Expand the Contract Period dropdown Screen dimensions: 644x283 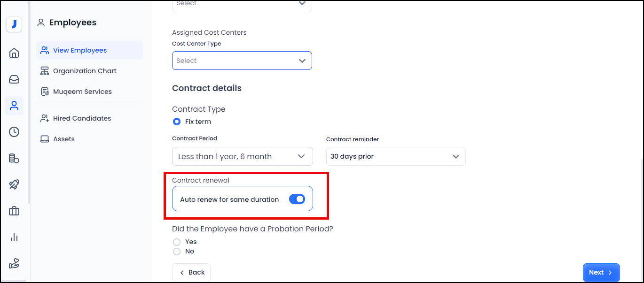tap(242, 156)
